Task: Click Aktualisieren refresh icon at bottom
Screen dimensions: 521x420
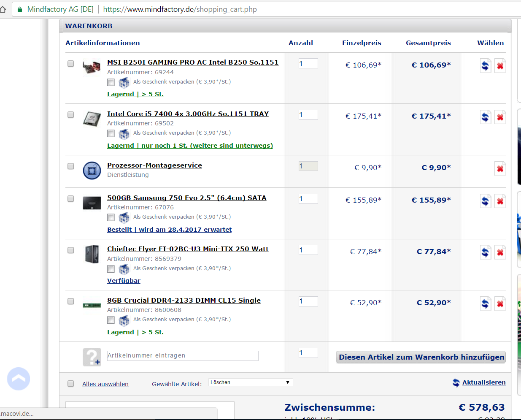Action: click(x=456, y=382)
